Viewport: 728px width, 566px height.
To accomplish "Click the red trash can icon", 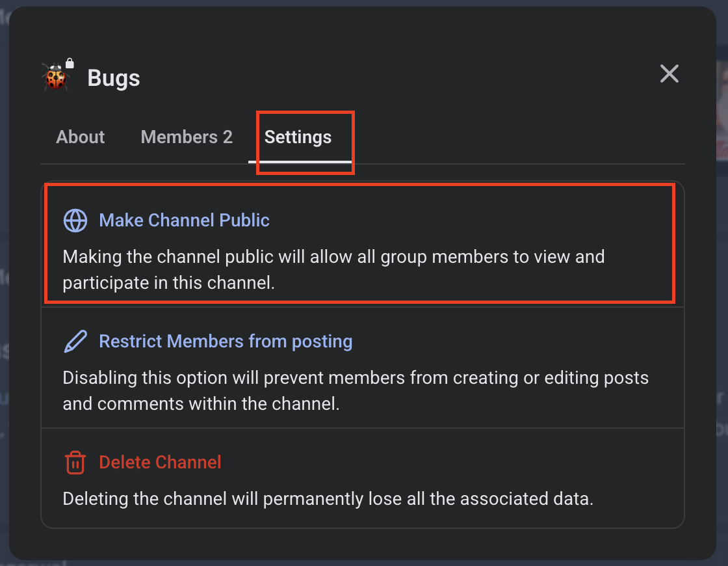I will click(x=75, y=463).
